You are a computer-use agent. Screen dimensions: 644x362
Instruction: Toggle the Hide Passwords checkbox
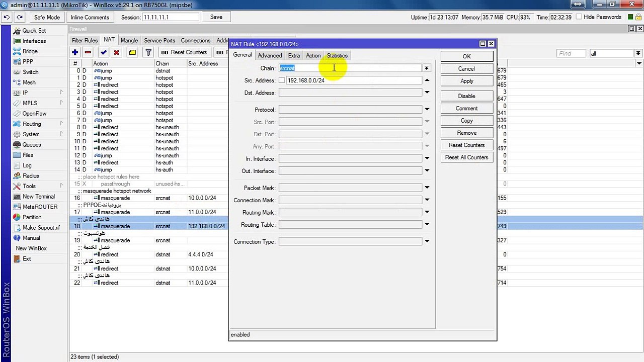579,17
